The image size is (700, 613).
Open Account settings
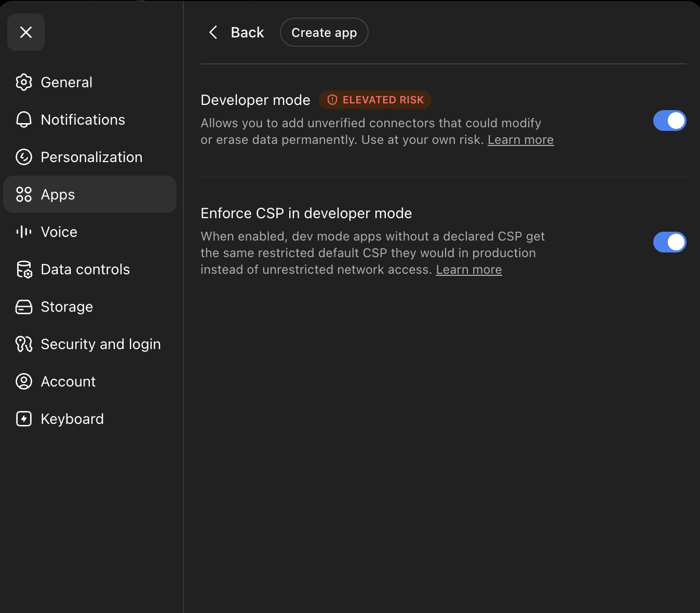(x=90, y=381)
